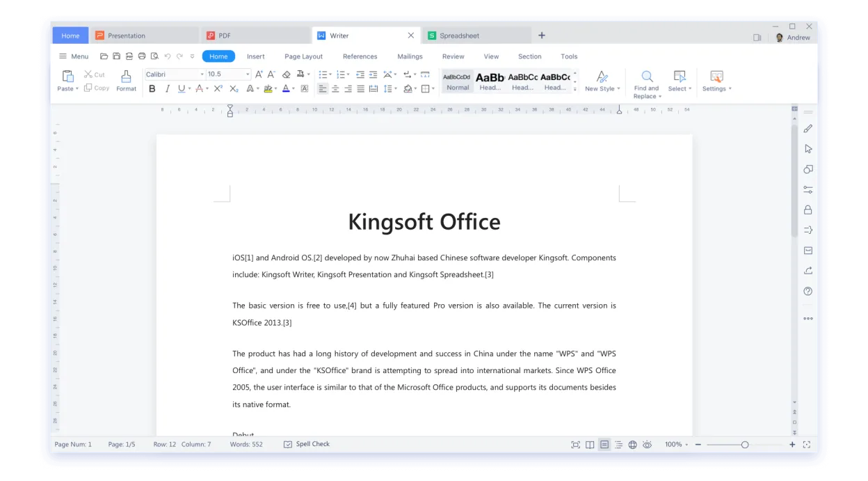The width and height of the screenshot is (868, 481).
Task: Open the 10.5 font size dropdown
Action: click(x=247, y=74)
